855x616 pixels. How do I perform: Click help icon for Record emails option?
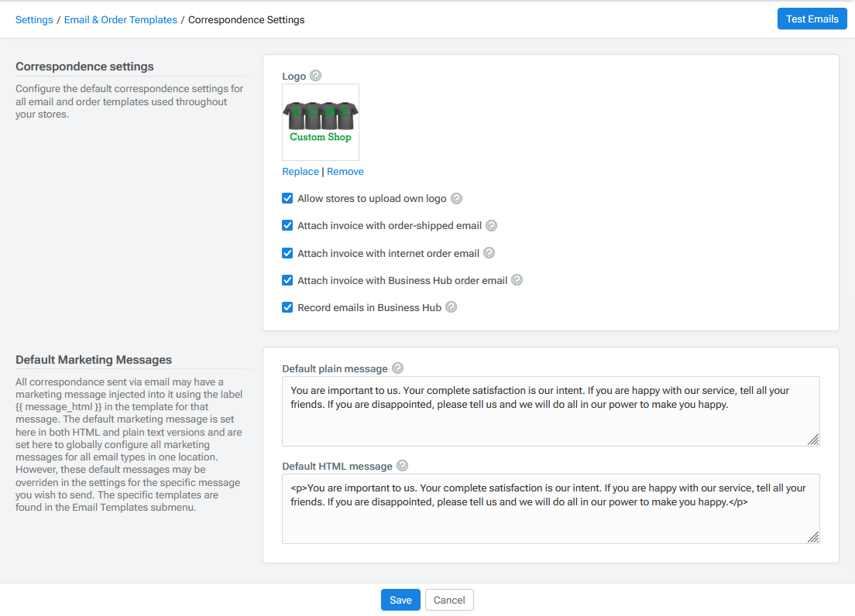(451, 307)
